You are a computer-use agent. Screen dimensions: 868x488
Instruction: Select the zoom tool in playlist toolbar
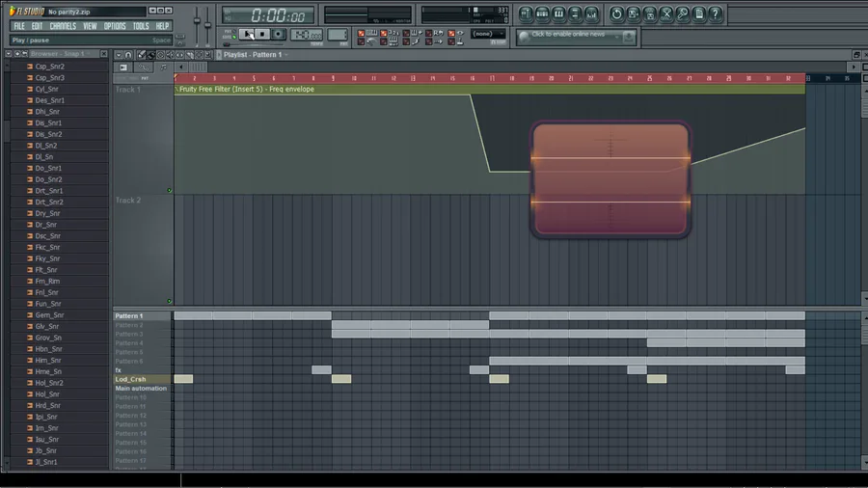coord(208,55)
